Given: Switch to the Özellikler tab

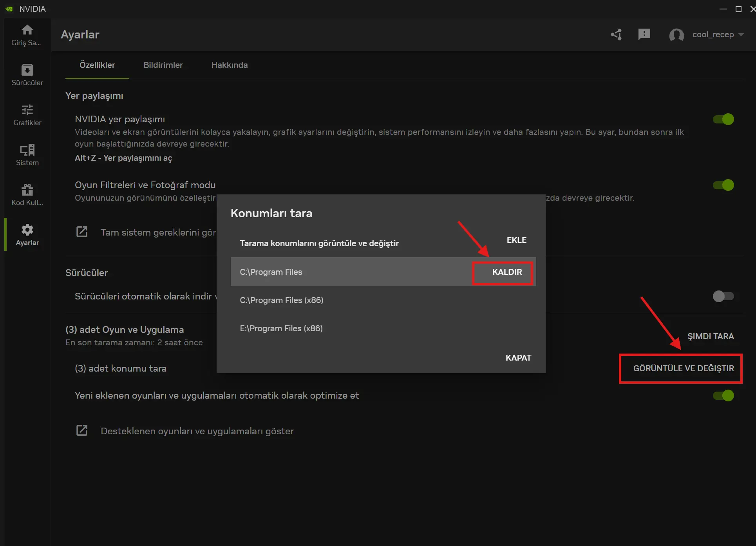Looking at the screenshot, I should 97,65.
